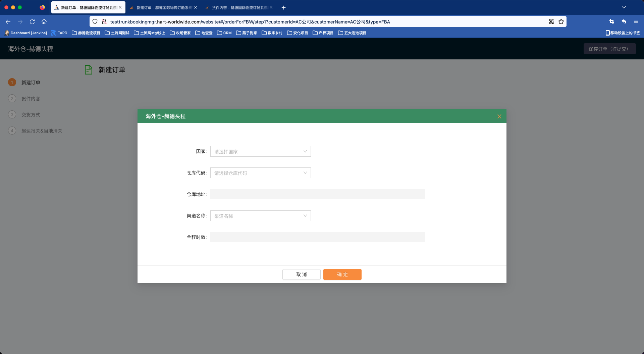Open the Firefox hamburger menu

(x=636, y=22)
